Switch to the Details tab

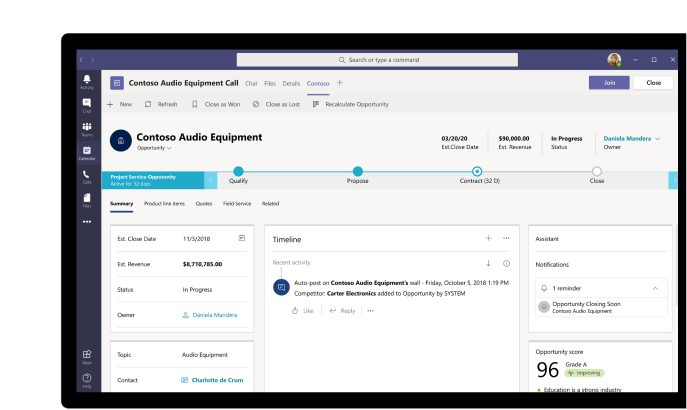[x=291, y=83]
